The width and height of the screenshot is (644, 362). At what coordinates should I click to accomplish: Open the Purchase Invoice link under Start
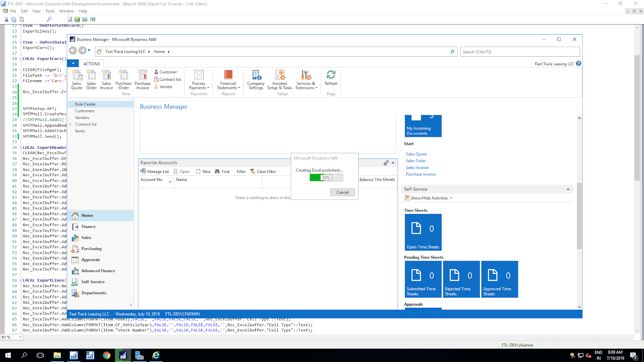tap(421, 175)
